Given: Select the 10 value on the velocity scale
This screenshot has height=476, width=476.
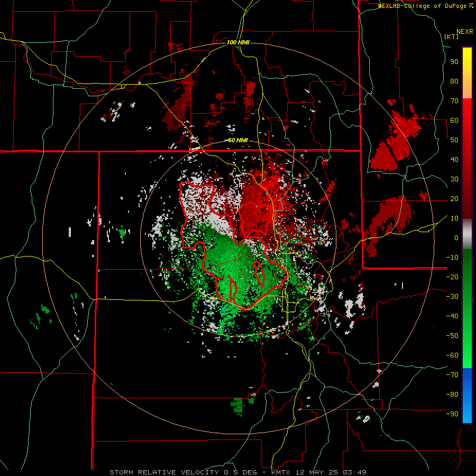Looking at the screenshot, I should [x=454, y=218].
